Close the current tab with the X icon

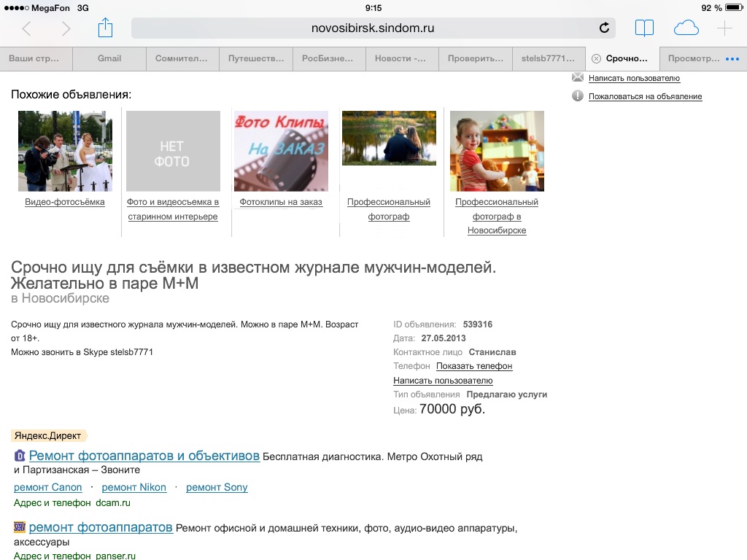[596, 58]
